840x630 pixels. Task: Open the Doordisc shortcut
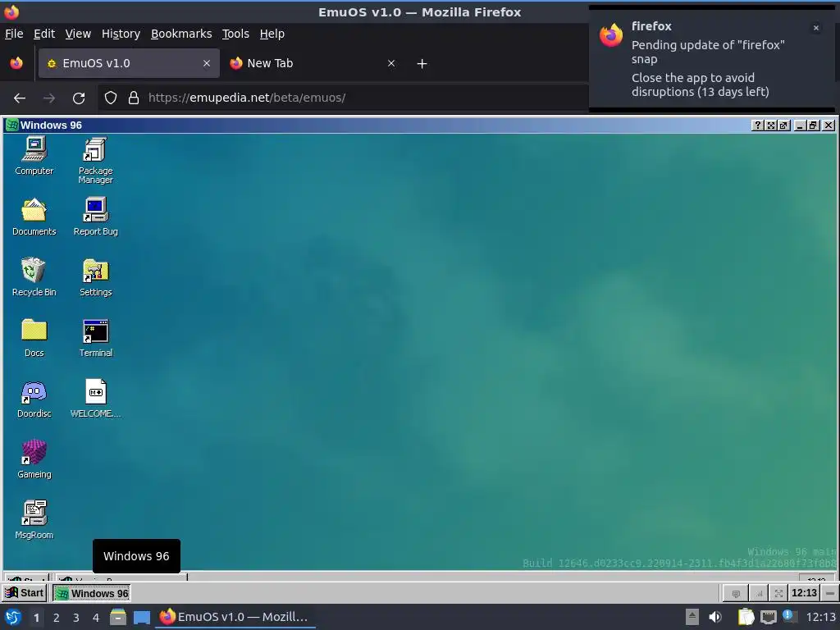pos(34,399)
